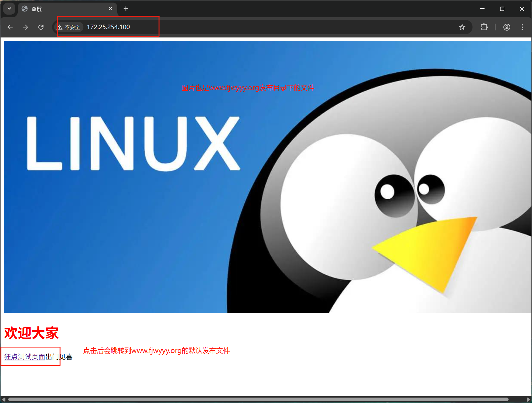The height and width of the screenshot is (403, 532).
Task: Close the browser window
Action: [522, 9]
